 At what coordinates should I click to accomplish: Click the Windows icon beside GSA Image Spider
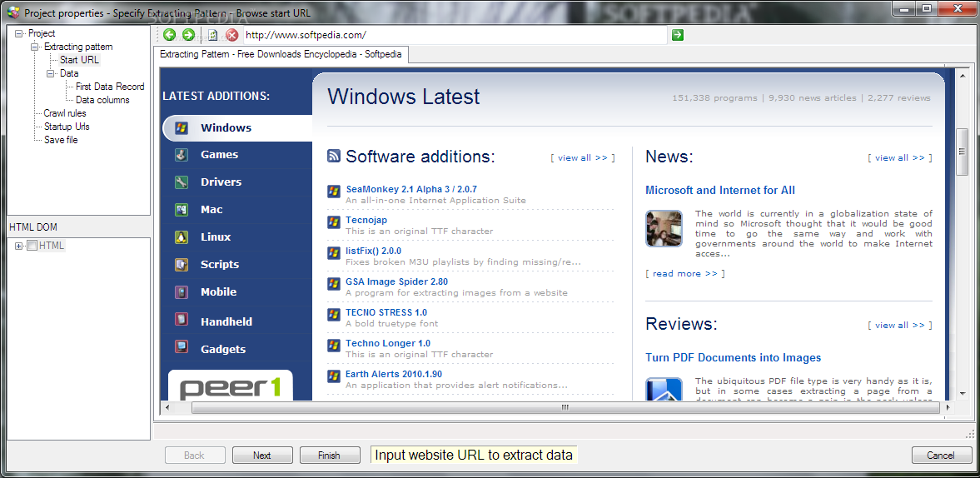(x=334, y=284)
